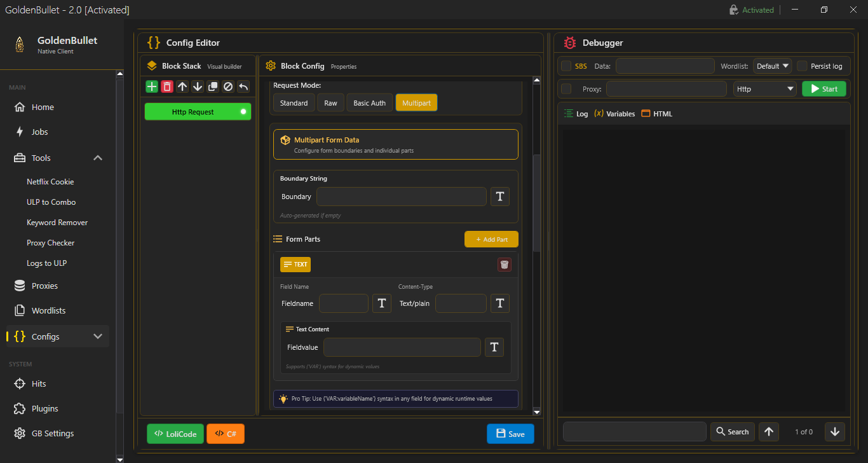
Task: Click the undo arrow icon in Block Stack
Action: (243, 86)
